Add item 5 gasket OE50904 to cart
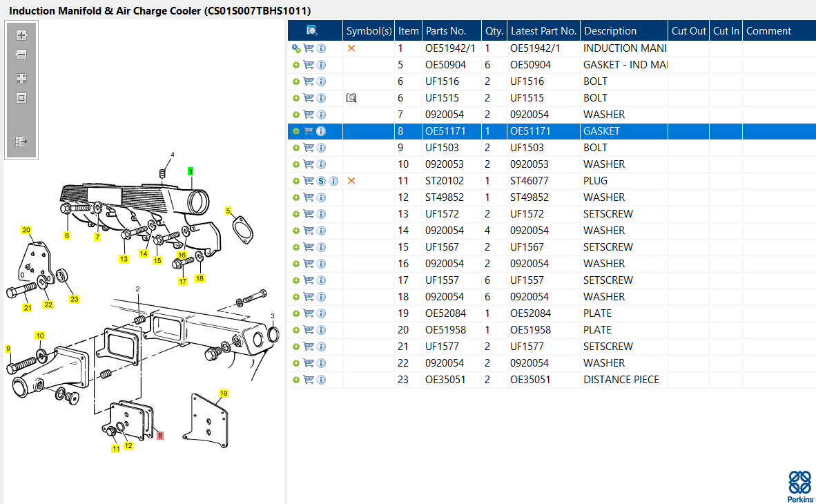The width and height of the screenshot is (816, 504). tap(309, 65)
